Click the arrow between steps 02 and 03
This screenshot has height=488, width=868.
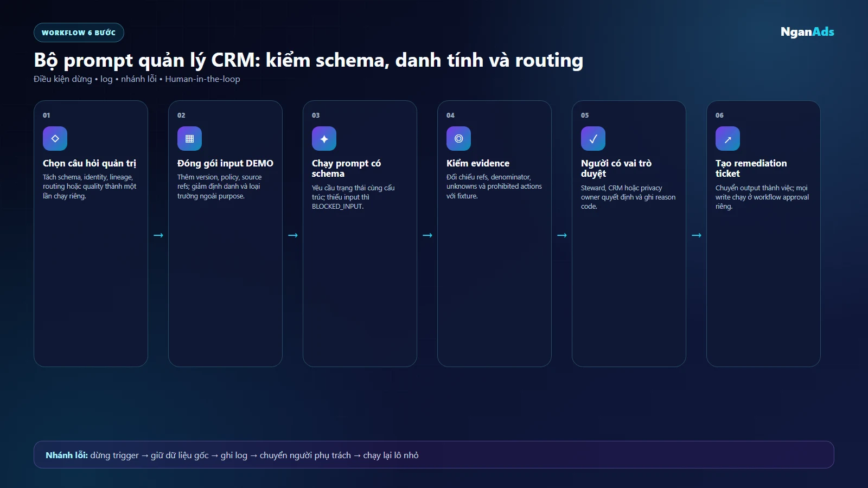293,235
